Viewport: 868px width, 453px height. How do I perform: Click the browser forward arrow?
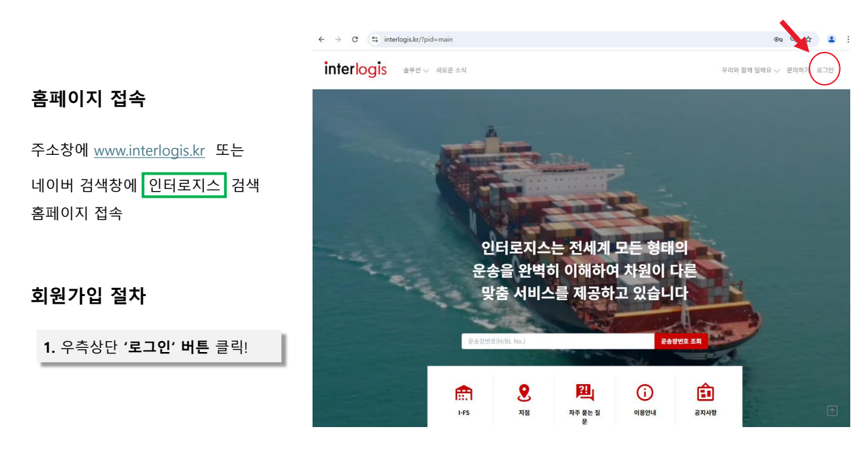338,40
